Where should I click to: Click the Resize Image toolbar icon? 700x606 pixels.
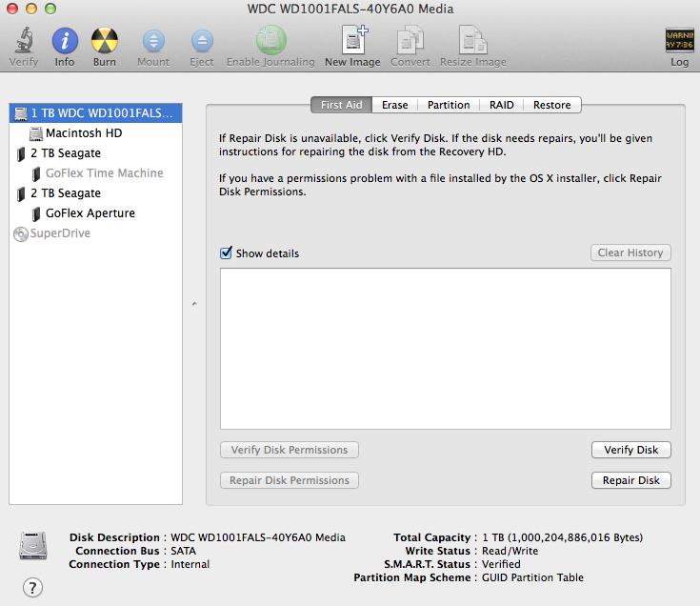[x=472, y=40]
